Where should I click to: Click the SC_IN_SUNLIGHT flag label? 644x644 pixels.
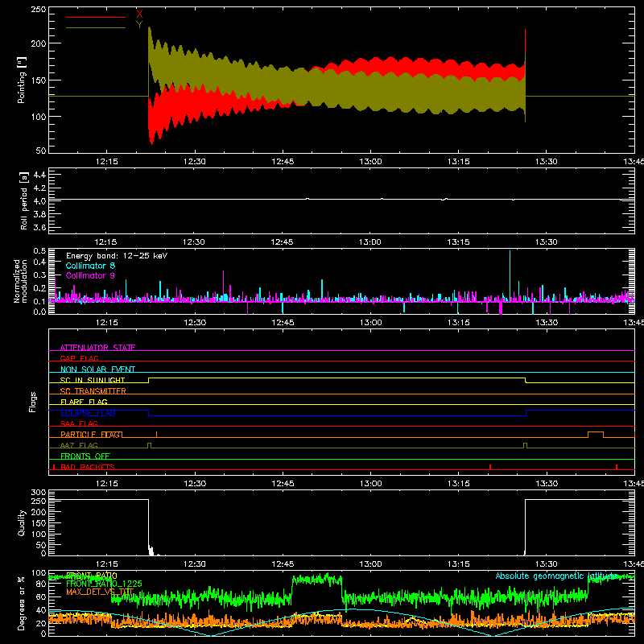click(93, 380)
